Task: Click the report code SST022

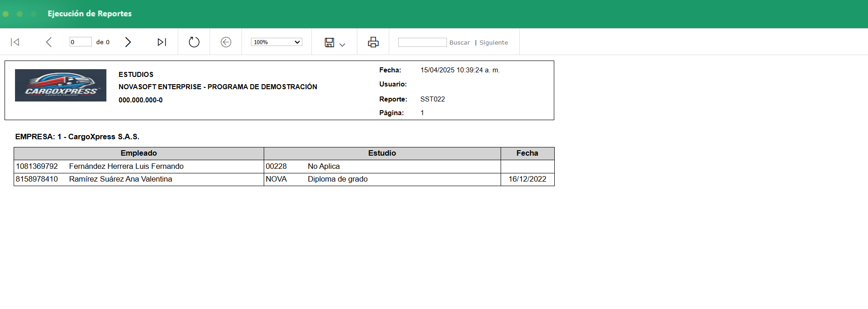Action: pyautogui.click(x=432, y=99)
